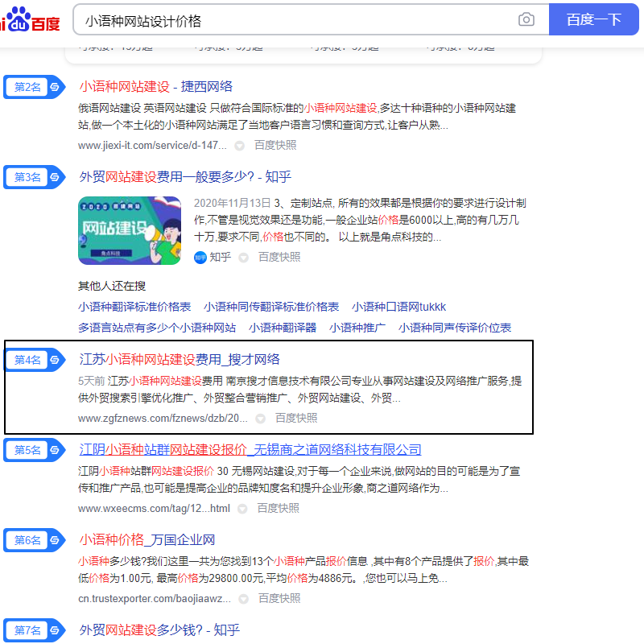Click related search 小语种口语网tukkk
This screenshot has height=644, width=644.
(398, 308)
